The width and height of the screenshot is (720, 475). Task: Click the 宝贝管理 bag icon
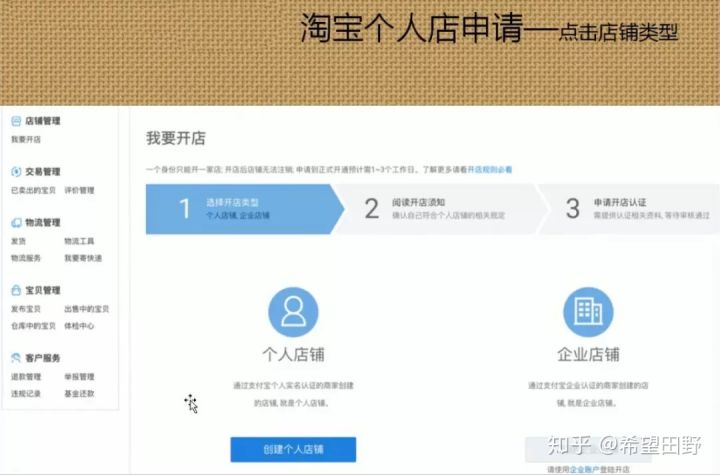tap(16, 290)
